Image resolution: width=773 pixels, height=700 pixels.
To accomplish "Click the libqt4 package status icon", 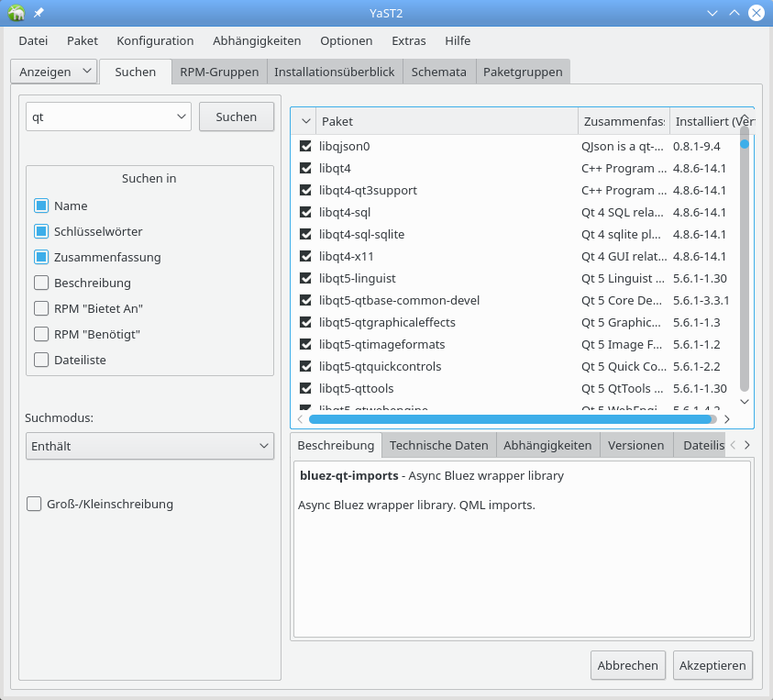I will (306, 168).
